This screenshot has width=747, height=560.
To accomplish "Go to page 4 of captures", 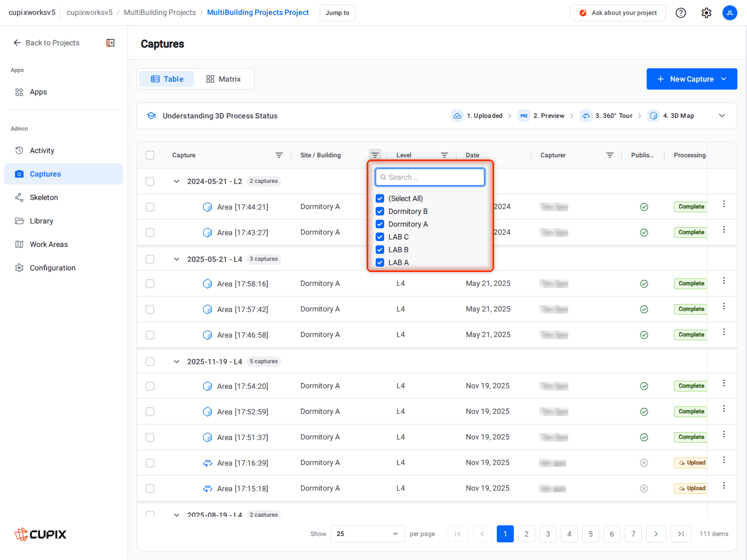I will (569, 534).
